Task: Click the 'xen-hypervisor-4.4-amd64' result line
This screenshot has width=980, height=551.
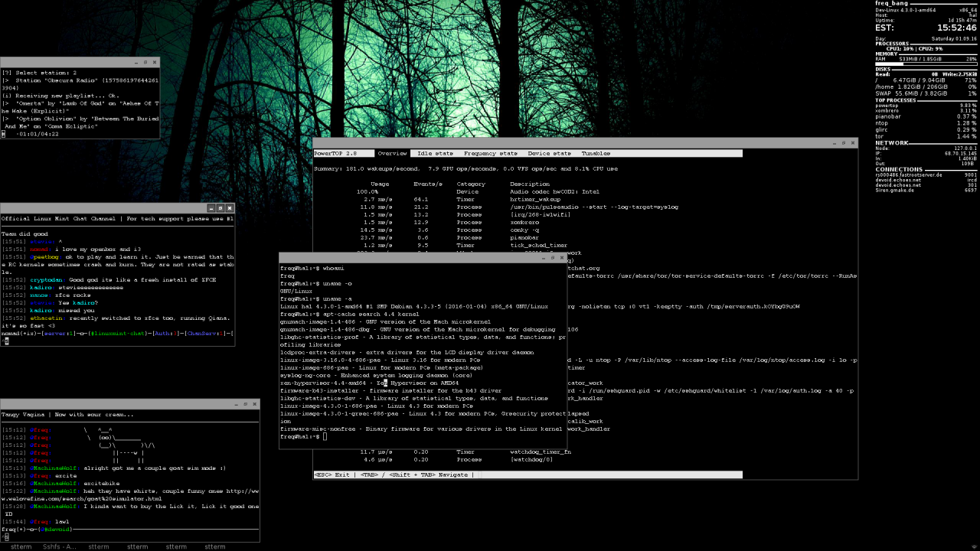Action: pyautogui.click(x=370, y=383)
